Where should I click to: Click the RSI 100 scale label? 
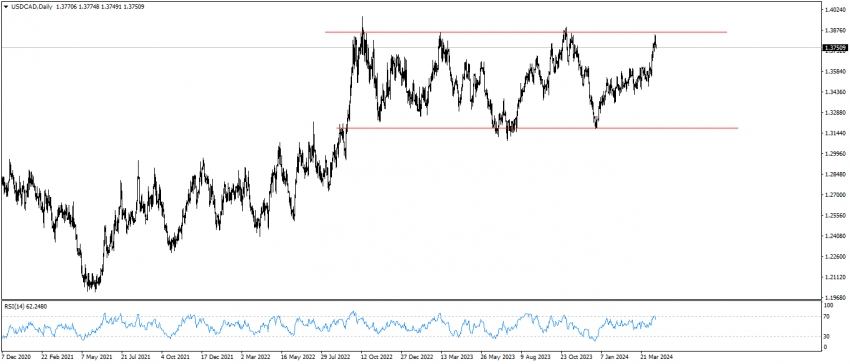point(828,306)
